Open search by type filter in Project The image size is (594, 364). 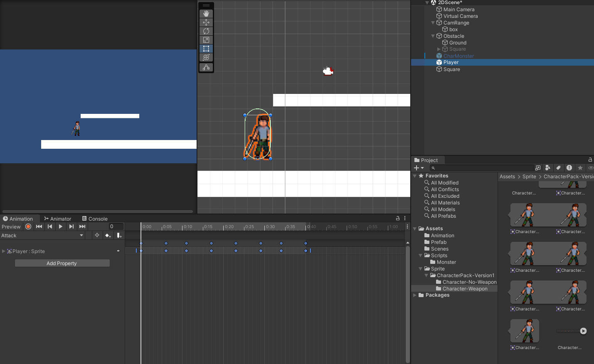(548, 168)
